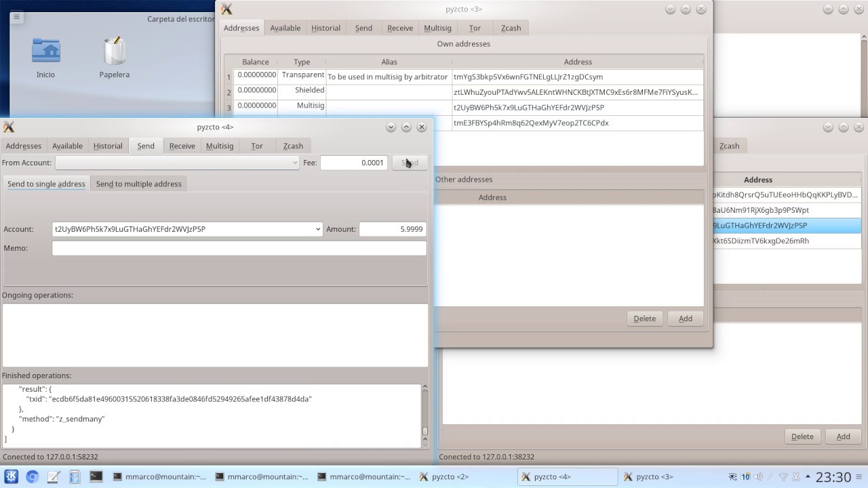Select the Send tab in pyzcto <4>
Image resolution: width=868 pixels, height=488 pixels.
[146, 146]
